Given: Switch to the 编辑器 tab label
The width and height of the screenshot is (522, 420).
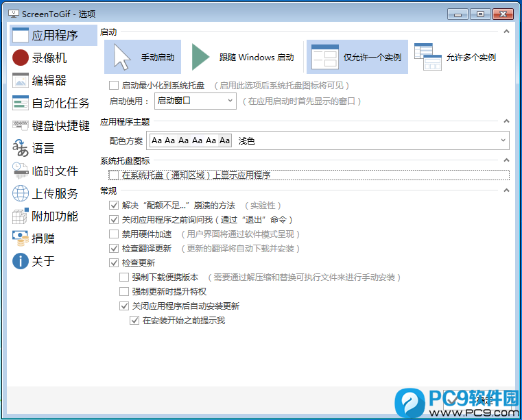Looking at the screenshot, I should pos(49,80).
